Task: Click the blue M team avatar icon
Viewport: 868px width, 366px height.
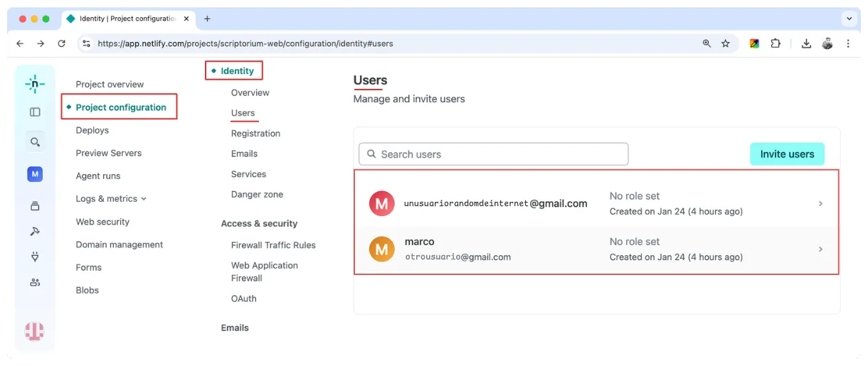Action: [35, 174]
